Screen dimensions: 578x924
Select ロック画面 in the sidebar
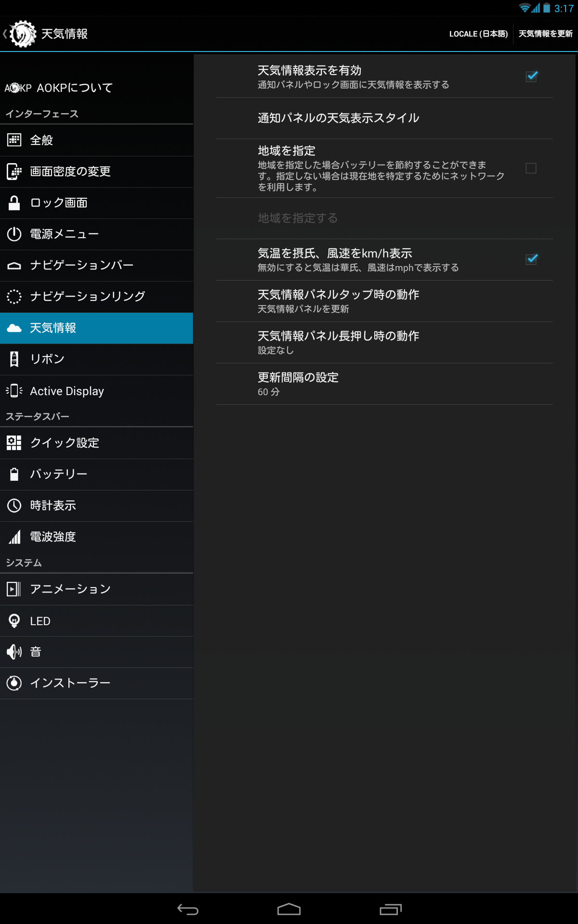pyautogui.click(x=96, y=203)
